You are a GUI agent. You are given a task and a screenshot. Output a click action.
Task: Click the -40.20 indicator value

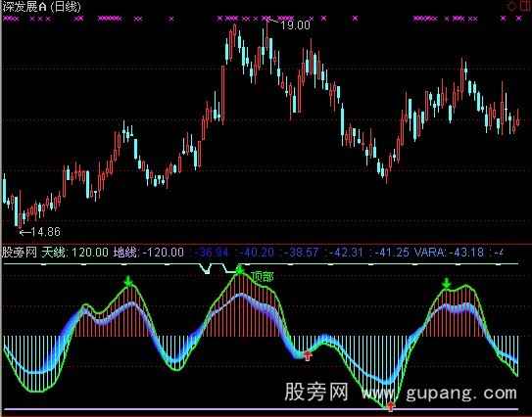pos(257,253)
